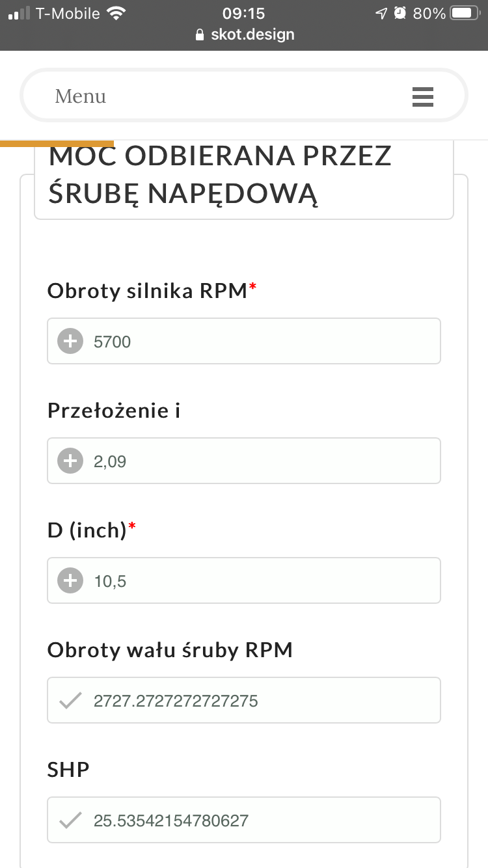The image size is (488, 868).
Task: Click the plus icon beside 10,5
Action: (70, 580)
